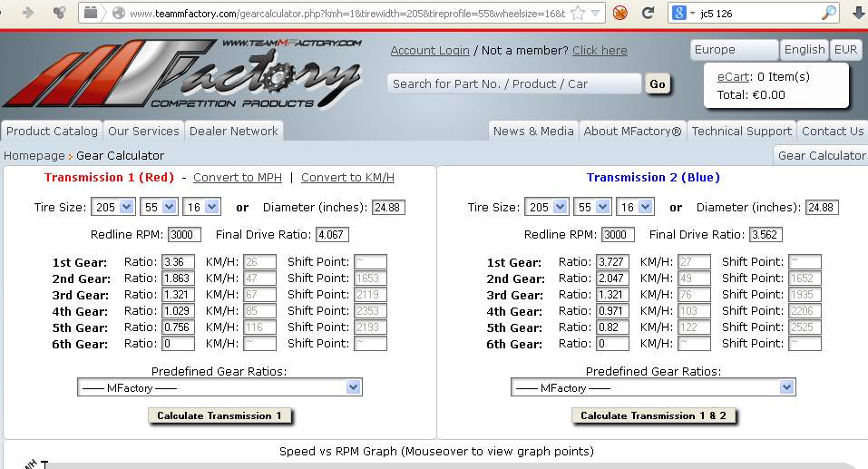868x469 pixels.
Task: Click the Search for Part No. field
Action: click(514, 83)
